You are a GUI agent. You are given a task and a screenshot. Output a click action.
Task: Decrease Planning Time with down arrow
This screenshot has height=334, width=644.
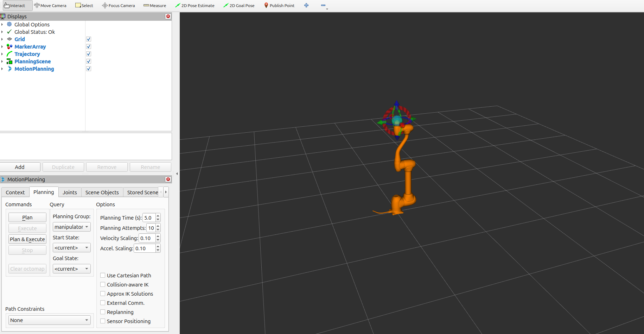click(158, 220)
